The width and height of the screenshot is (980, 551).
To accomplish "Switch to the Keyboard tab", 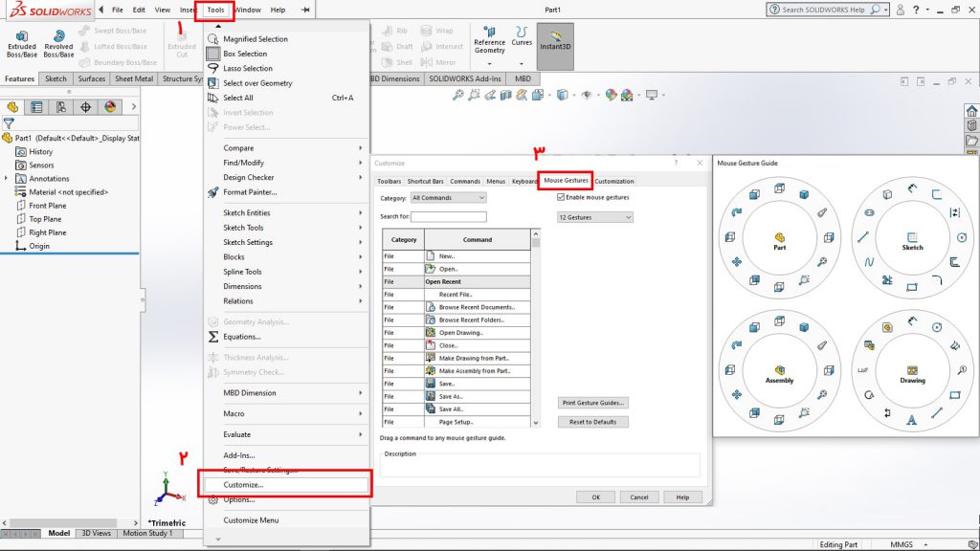I will pos(523,181).
